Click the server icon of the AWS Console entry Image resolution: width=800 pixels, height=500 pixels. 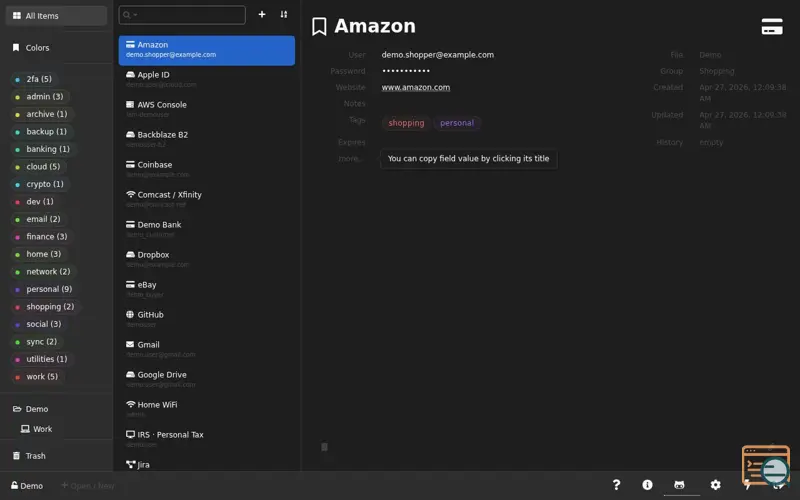(130, 105)
